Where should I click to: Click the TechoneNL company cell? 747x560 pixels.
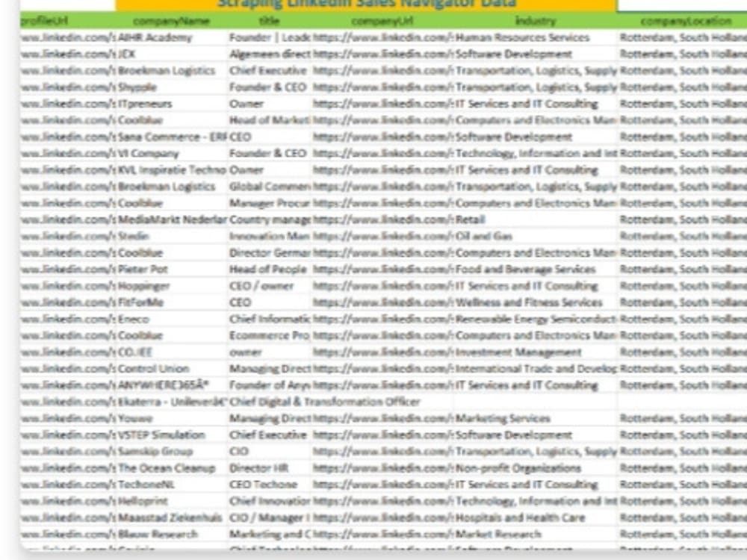tap(172, 485)
